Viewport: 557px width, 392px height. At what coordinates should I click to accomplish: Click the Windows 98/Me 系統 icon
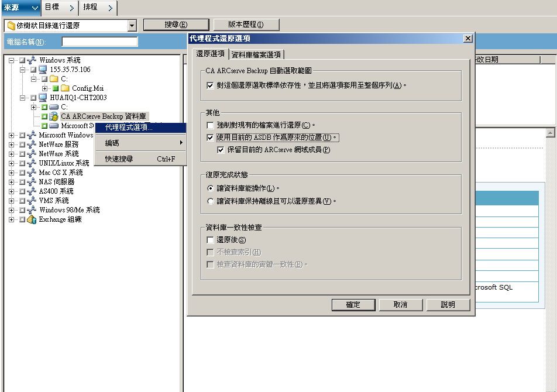[x=32, y=210]
